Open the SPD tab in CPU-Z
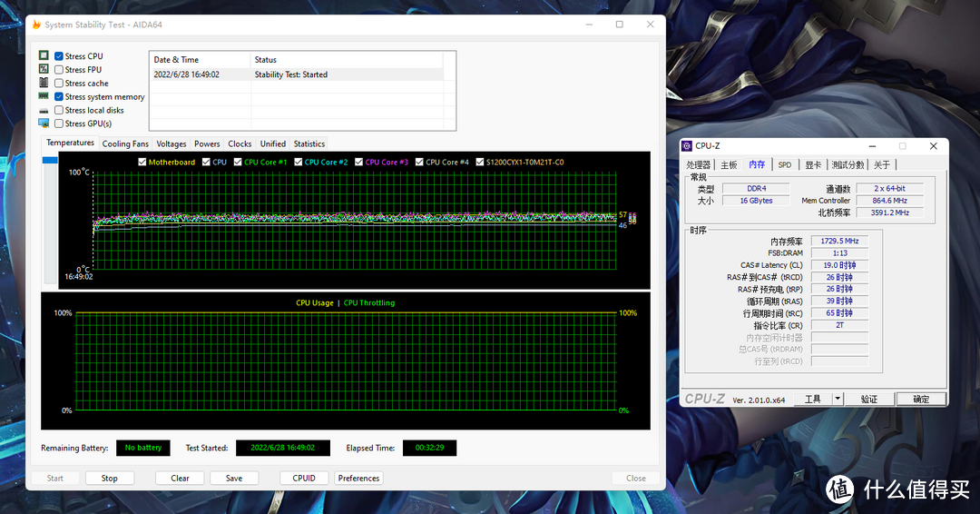980x514 pixels. coord(784,164)
